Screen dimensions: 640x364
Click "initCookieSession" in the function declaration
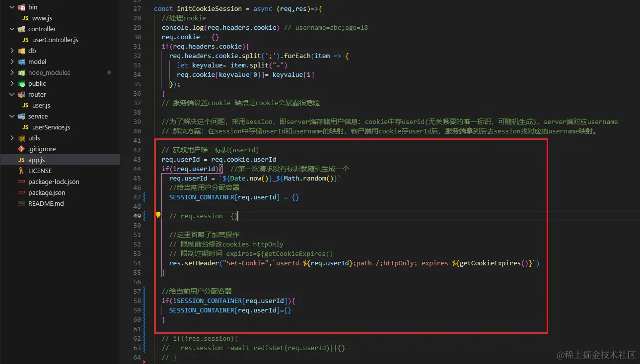pyautogui.click(x=210, y=9)
